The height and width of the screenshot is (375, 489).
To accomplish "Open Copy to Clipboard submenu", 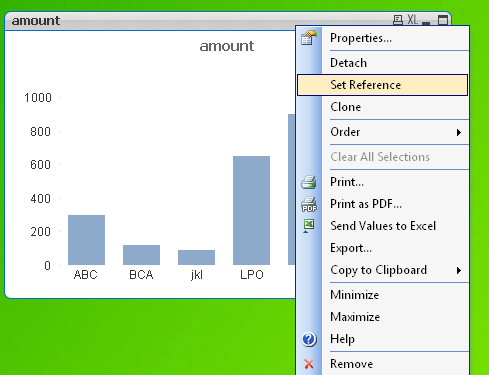I will point(382,270).
